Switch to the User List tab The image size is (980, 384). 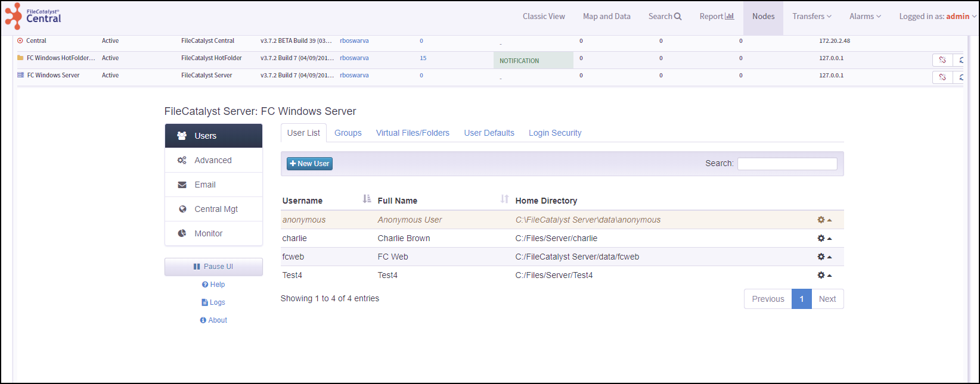(303, 133)
